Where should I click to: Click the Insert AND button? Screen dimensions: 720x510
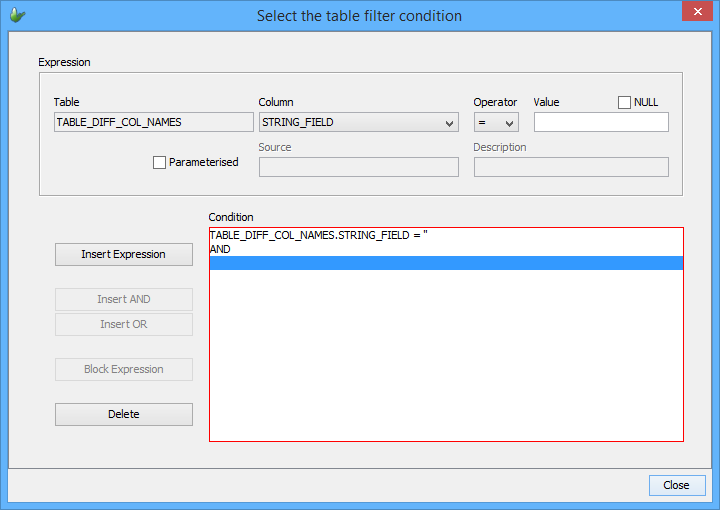(x=124, y=299)
